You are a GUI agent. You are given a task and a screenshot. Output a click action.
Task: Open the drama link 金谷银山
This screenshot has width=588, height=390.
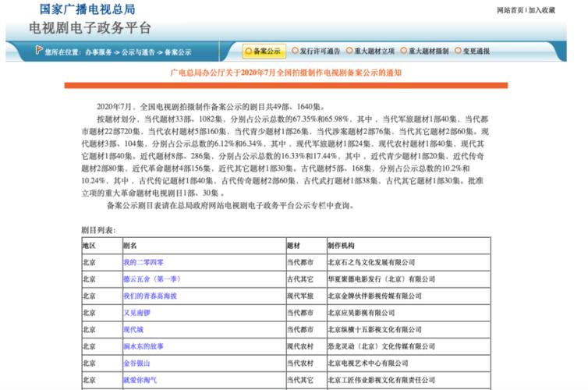(137, 363)
